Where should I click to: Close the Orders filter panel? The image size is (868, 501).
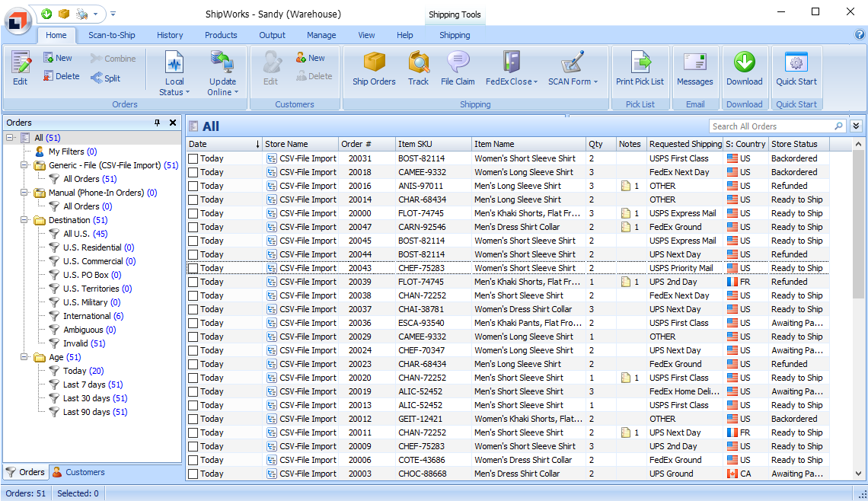tap(173, 123)
